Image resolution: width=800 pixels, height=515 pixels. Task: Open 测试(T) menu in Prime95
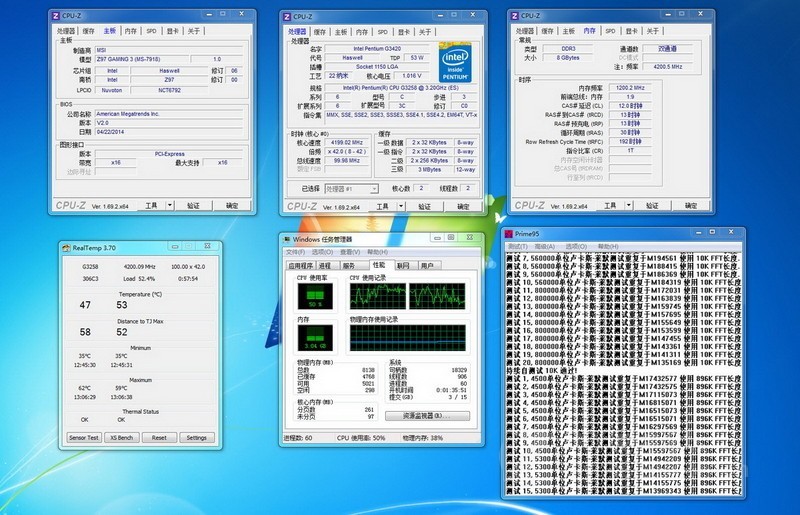pos(517,247)
